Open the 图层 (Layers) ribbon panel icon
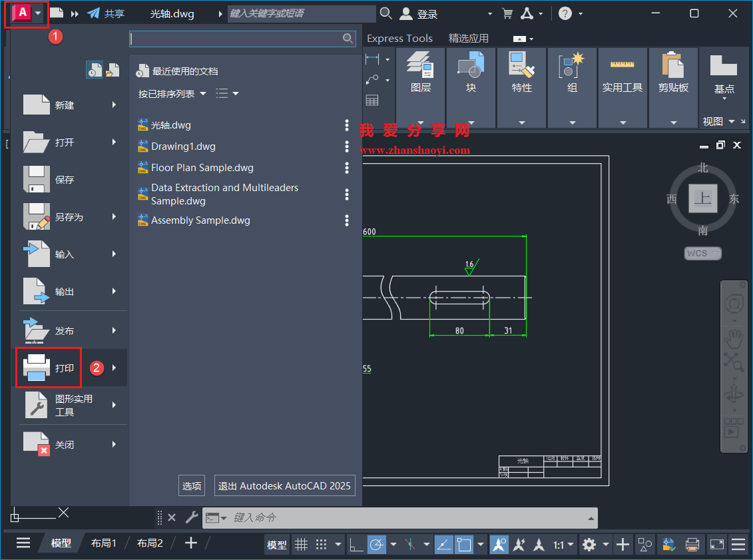Image resolution: width=753 pixels, height=560 pixels. (420, 67)
